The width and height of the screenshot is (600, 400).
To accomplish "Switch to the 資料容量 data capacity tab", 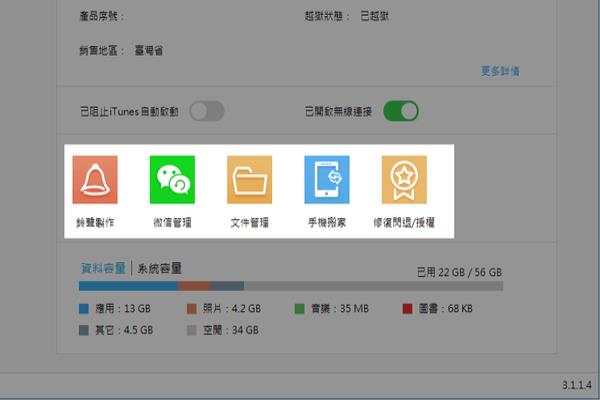I will (x=103, y=268).
